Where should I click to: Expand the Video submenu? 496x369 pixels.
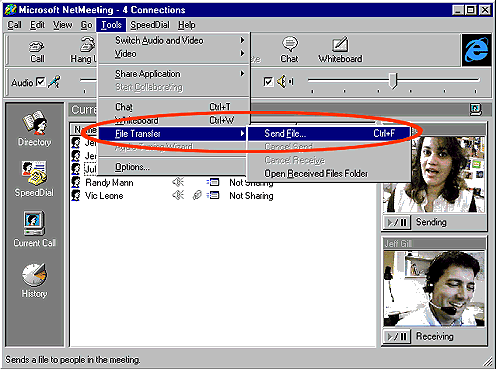coord(174,54)
